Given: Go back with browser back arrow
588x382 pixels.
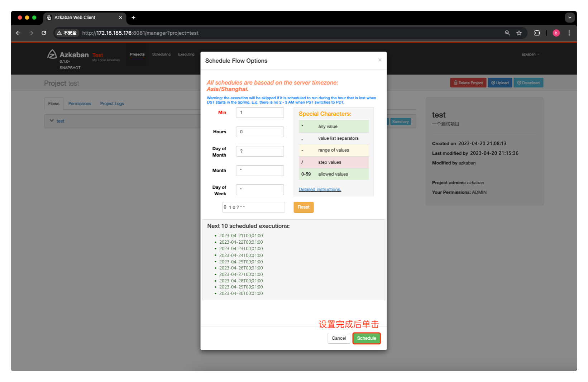Looking at the screenshot, I should point(18,33).
